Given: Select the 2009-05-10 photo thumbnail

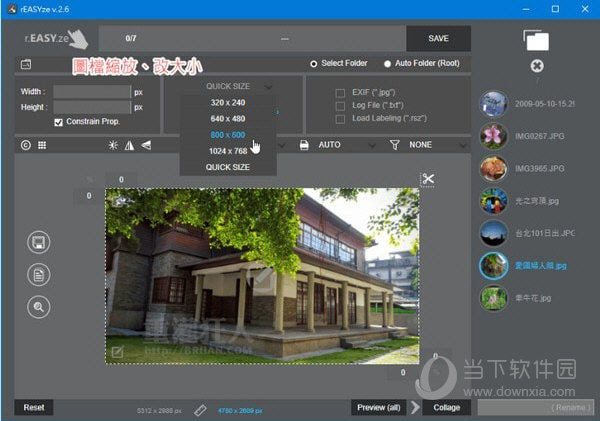Looking at the screenshot, I should pyautogui.click(x=494, y=104).
